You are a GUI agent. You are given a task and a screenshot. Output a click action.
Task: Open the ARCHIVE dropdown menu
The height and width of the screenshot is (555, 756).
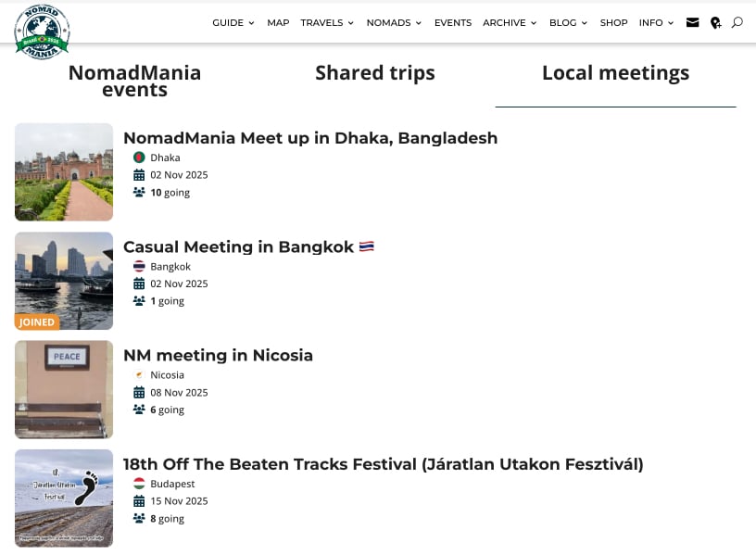(510, 22)
